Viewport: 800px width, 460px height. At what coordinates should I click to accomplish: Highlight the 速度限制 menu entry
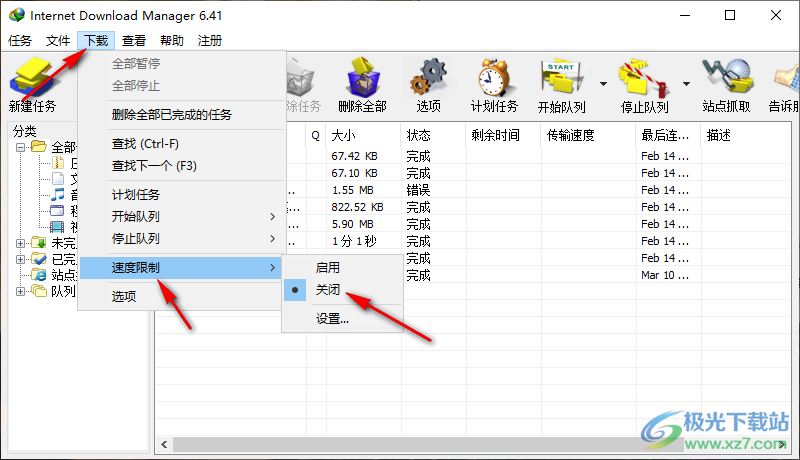pos(181,268)
